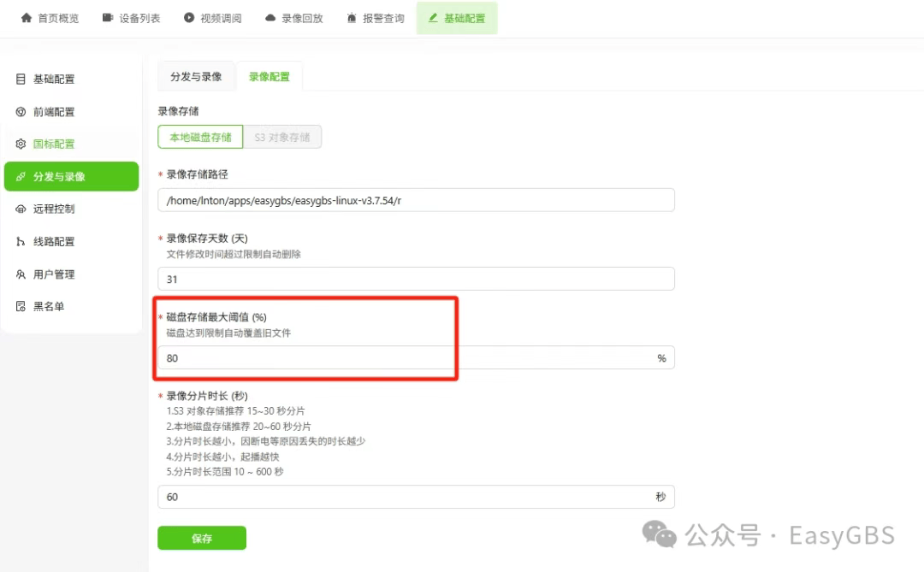Click the play icon beside 视频调阅
Viewport: 924px width, 572px height.
tap(189, 18)
